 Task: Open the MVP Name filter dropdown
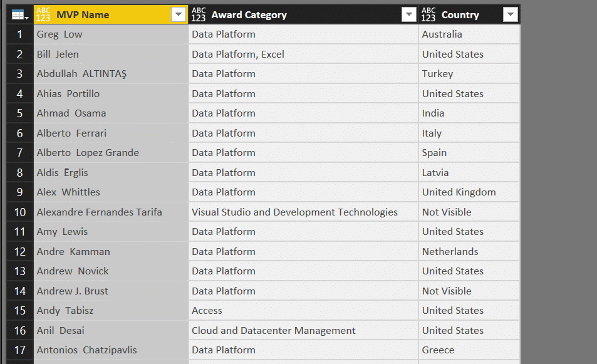179,15
